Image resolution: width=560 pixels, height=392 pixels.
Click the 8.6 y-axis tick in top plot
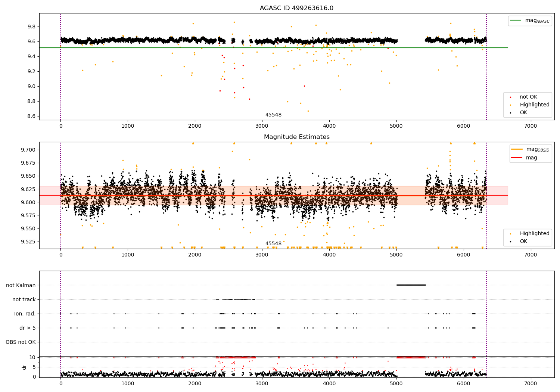click(x=31, y=116)
